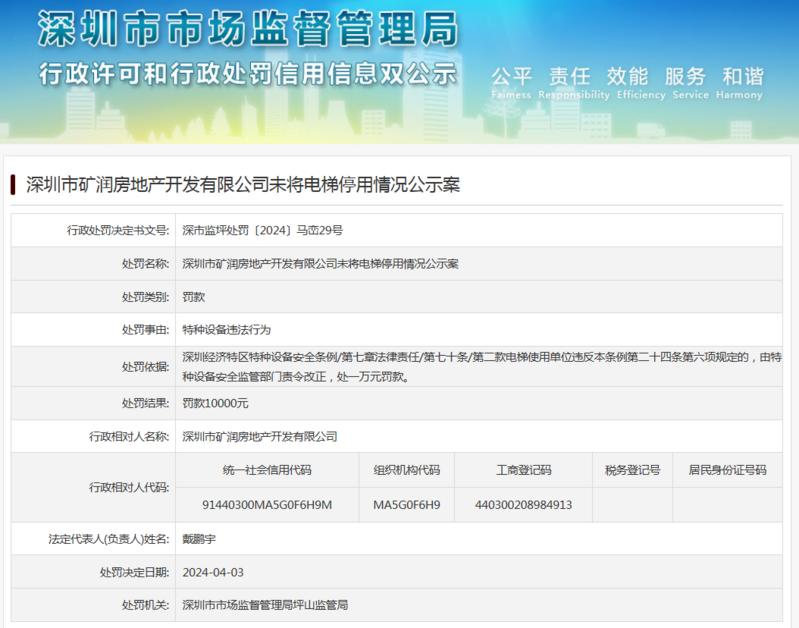Click the 公平 Fairness slogan text
799x628 pixels.
point(512,83)
